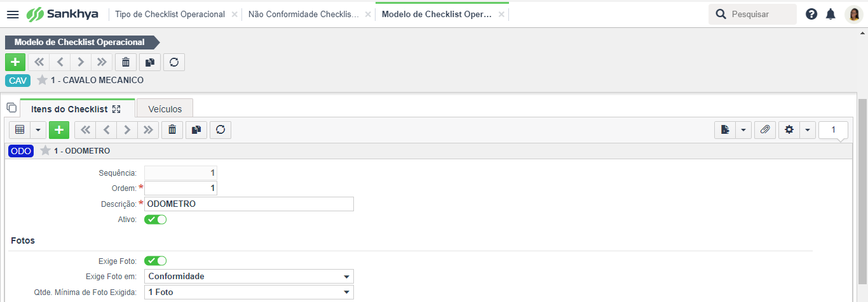Open the help question mark icon
The width and height of the screenshot is (868, 302).
click(811, 14)
